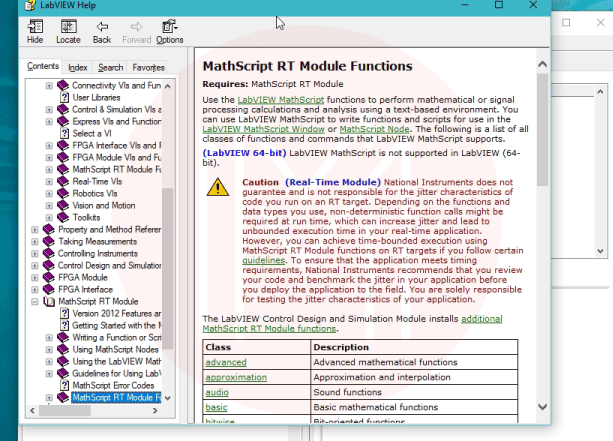Click the Hide toolbar icon
The image size is (613, 441).
[x=35, y=27]
